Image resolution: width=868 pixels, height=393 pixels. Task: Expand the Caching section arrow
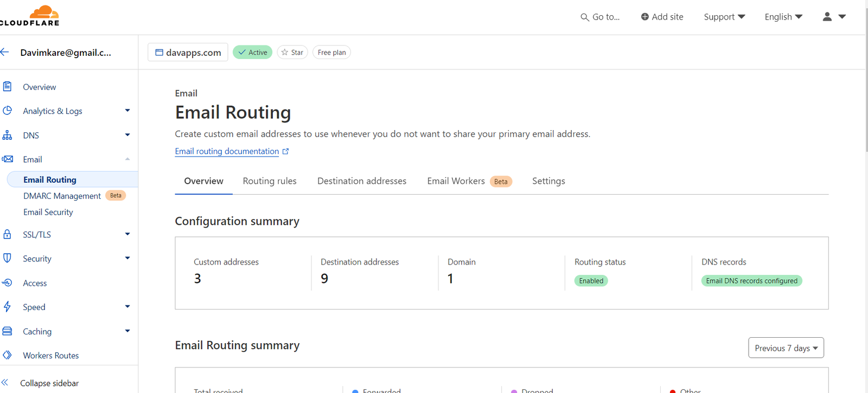click(x=127, y=331)
